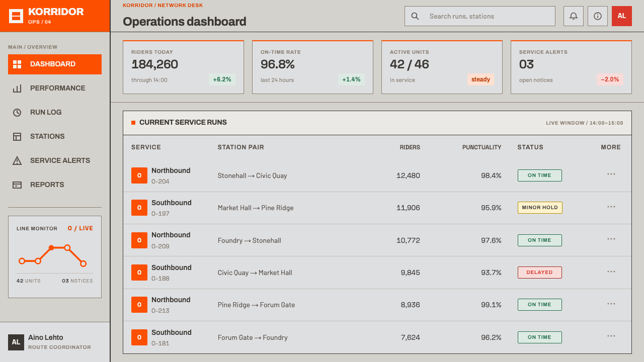Click the Korridor / Network Desk breadcrumb

[163, 5]
